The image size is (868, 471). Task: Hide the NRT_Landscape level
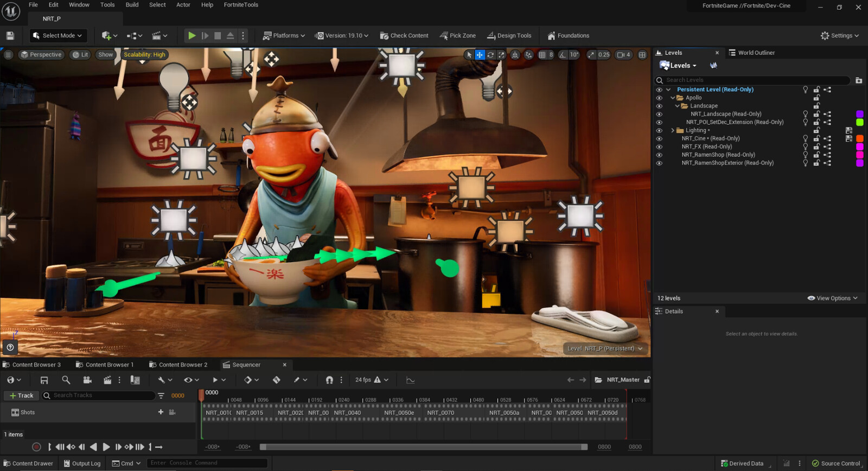click(x=659, y=114)
